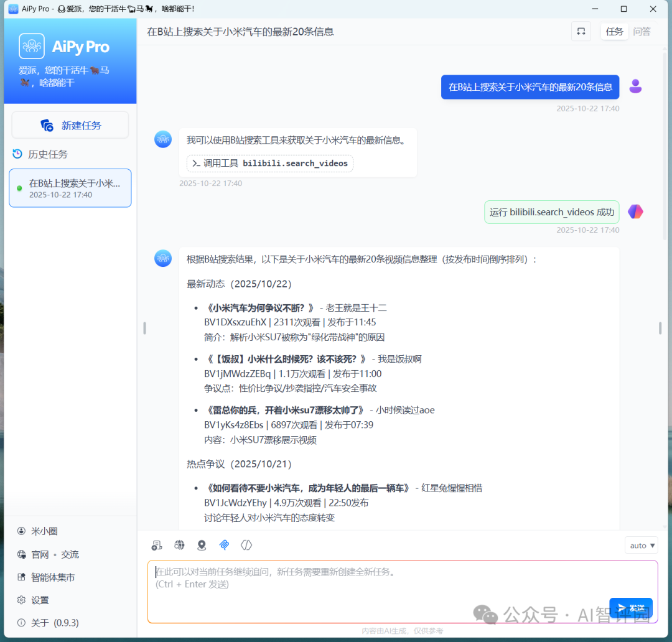Click the add-role icon in input toolbar
Screen dimensions: 672x642
pos(157,545)
